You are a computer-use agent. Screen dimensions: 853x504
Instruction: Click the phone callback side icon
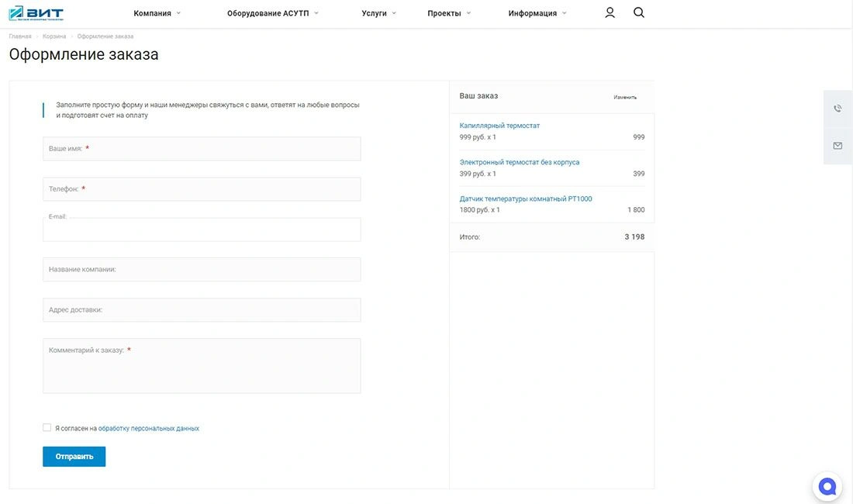coord(837,109)
